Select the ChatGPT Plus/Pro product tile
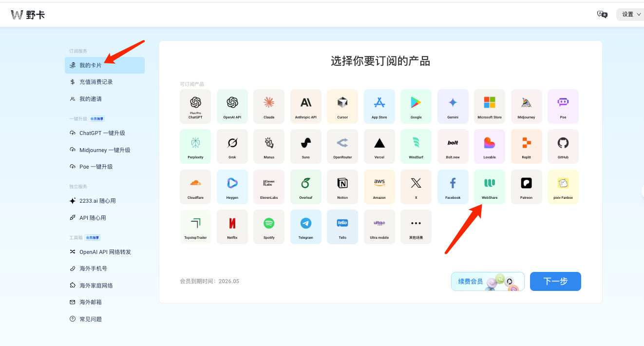 (x=195, y=106)
